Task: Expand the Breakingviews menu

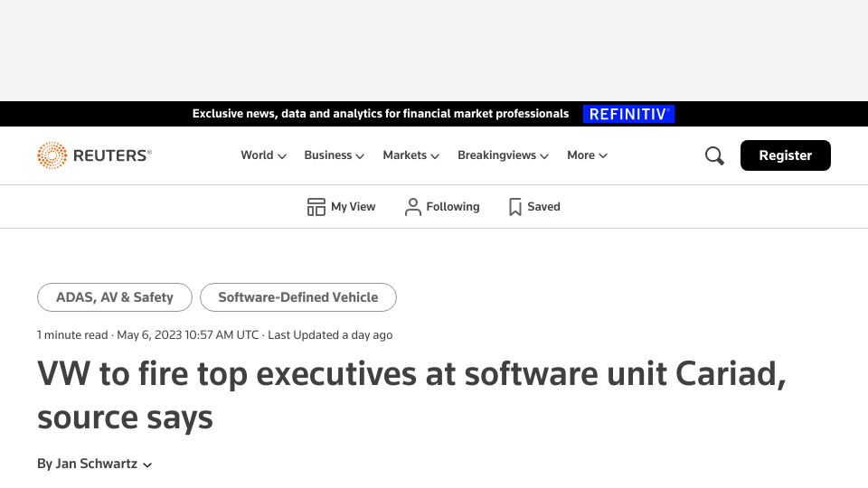Action: tap(504, 155)
